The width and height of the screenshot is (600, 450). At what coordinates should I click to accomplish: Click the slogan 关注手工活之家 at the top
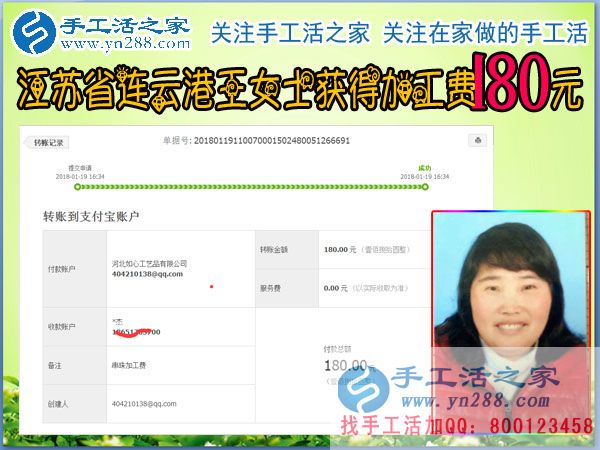click(x=290, y=33)
